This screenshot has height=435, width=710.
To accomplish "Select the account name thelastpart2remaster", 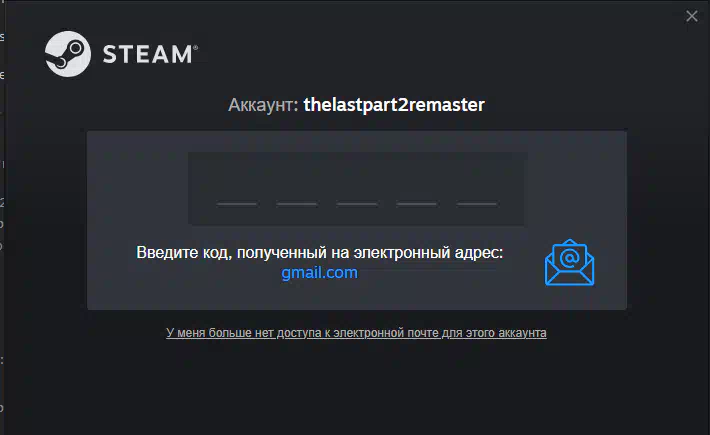I will (394, 105).
